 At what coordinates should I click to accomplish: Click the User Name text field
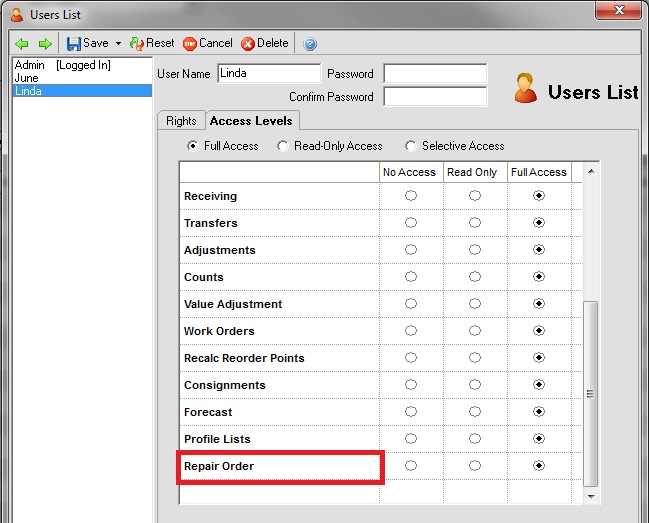[x=268, y=74]
